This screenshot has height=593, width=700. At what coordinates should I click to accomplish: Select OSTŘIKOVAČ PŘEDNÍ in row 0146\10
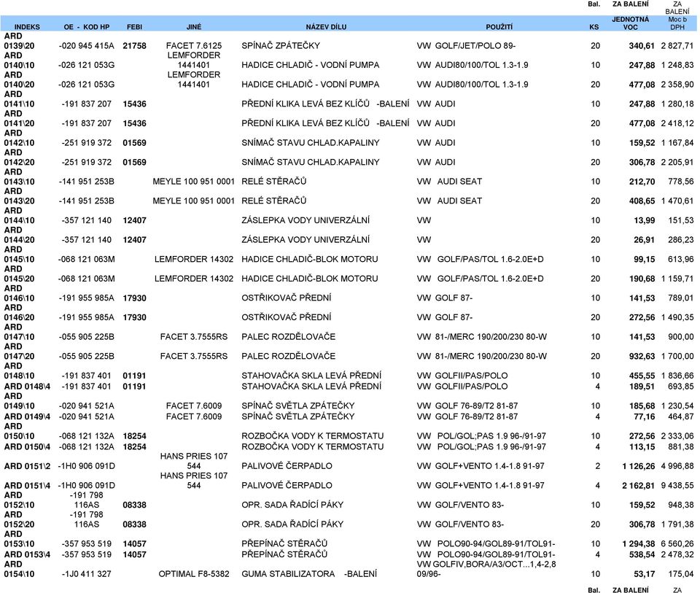[x=286, y=298]
